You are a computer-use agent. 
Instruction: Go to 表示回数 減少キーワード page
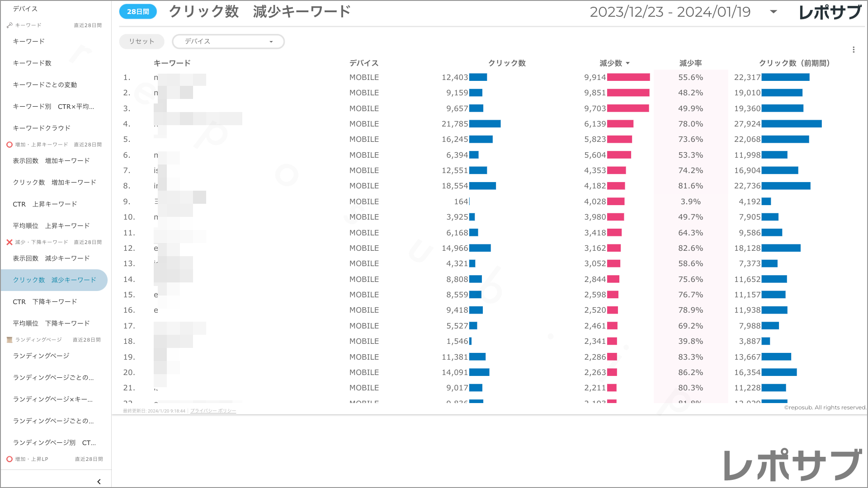click(x=51, y=258)
